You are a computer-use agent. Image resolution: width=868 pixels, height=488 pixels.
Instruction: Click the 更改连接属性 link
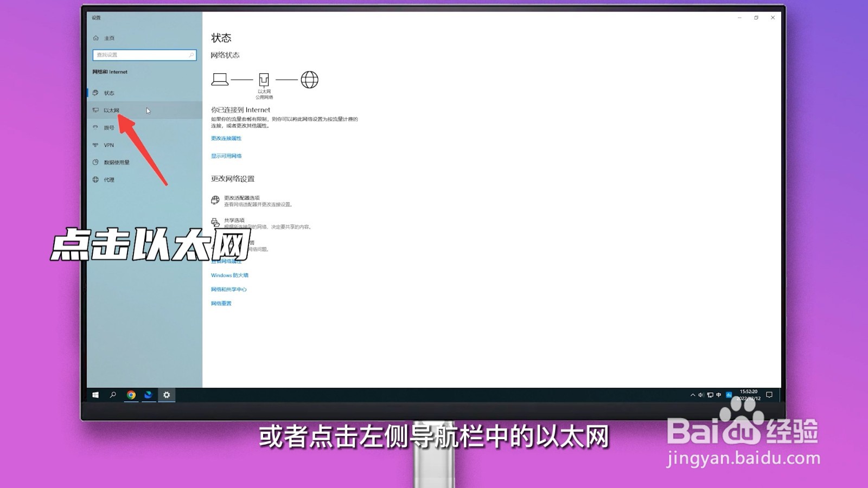pos(226,138)
